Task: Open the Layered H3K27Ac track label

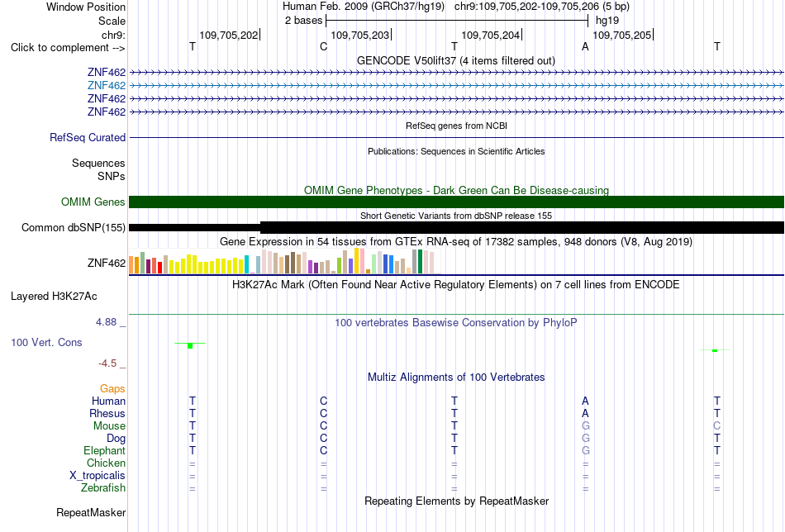Action: (54, 297)
